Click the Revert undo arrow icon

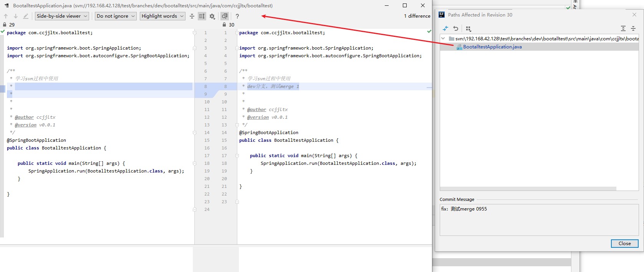[x=456, y=28]
